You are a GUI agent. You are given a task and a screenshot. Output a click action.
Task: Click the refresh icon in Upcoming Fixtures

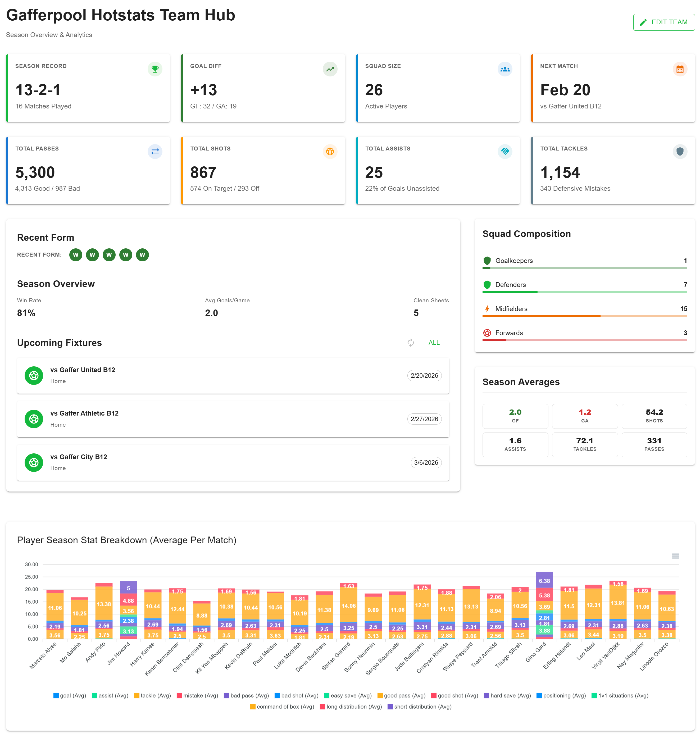[411, 343]
